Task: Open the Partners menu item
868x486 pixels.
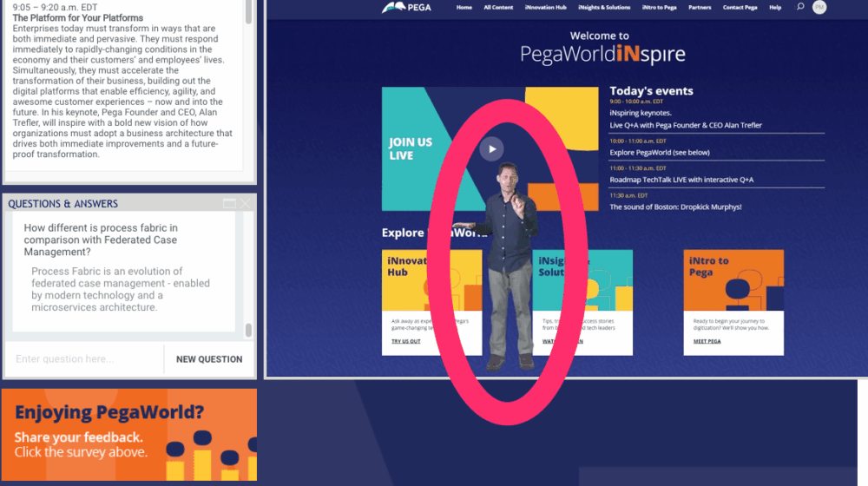Action: tap(700, 8)
